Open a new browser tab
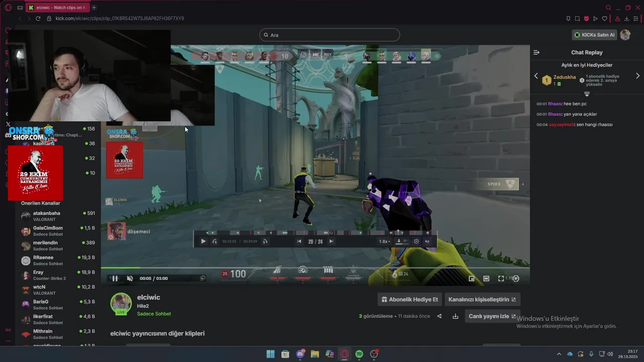This screenshot has width=644, height=362. [94, 8]
